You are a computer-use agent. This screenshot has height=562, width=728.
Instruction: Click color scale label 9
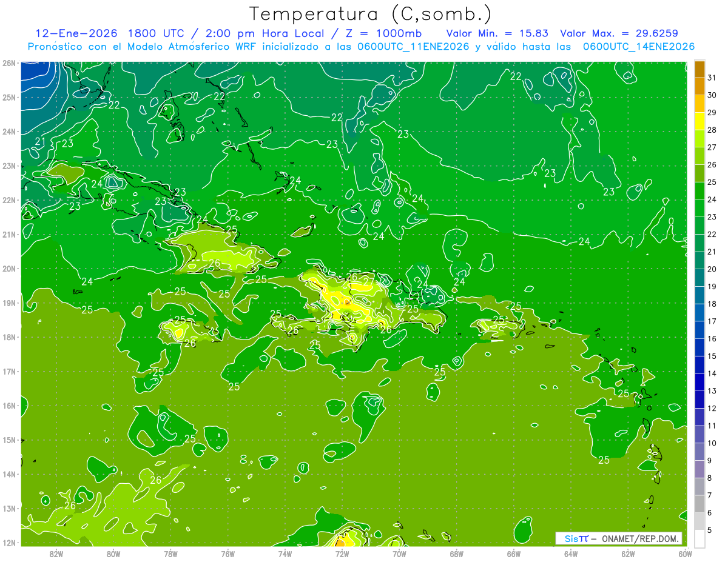click(710, 461)
